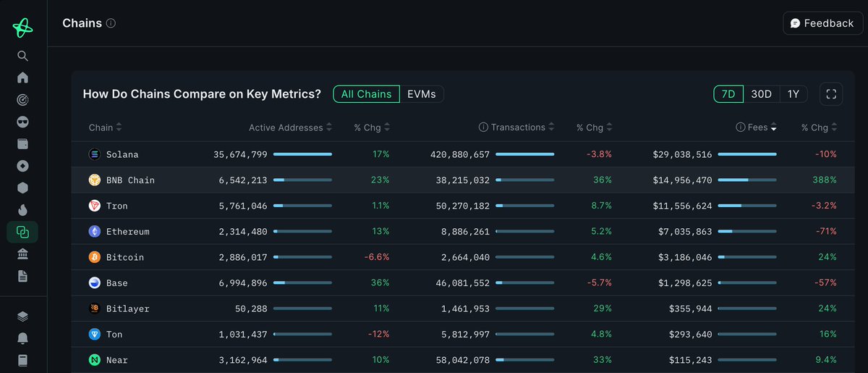Sort by Active Addresses column
The width and height of the screenshot is (868, 373).
[291, 127]
